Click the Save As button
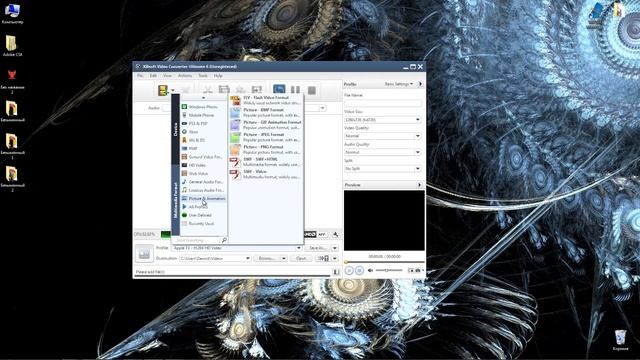This screenshot has width=640, height=360. point(317,248)
